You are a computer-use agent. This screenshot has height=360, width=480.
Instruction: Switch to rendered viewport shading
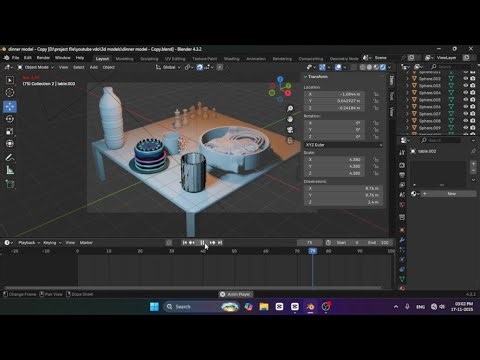(x=383, y=67)
